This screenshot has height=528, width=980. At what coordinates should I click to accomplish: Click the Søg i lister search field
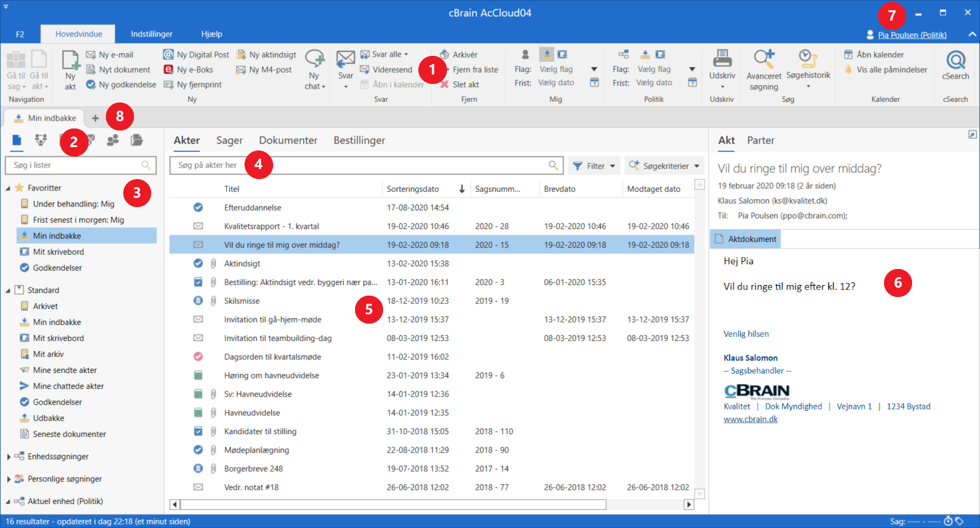point(80,165)
